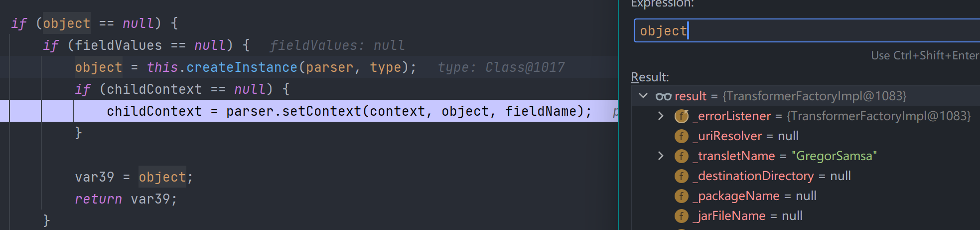Click the 'return var39' statement line
The height and width of the screenshot is (230, 980).
[126, 199]
